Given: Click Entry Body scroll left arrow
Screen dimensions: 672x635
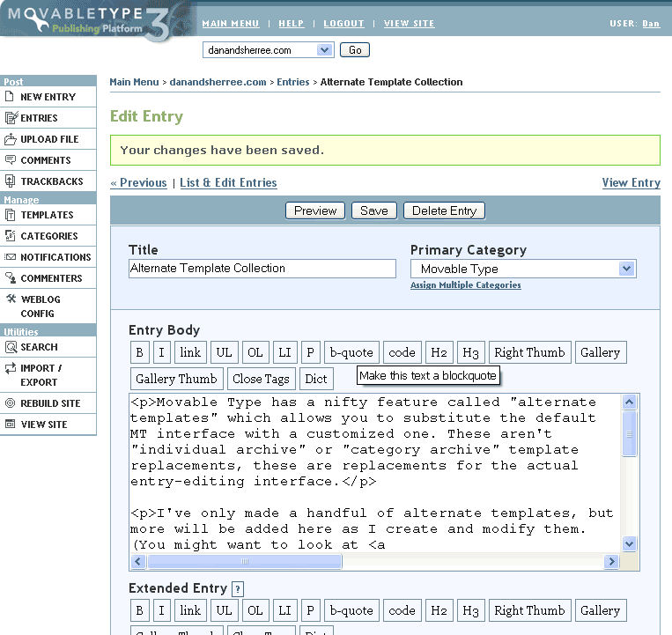Looking at the screenshot, I should click(138, 561).
